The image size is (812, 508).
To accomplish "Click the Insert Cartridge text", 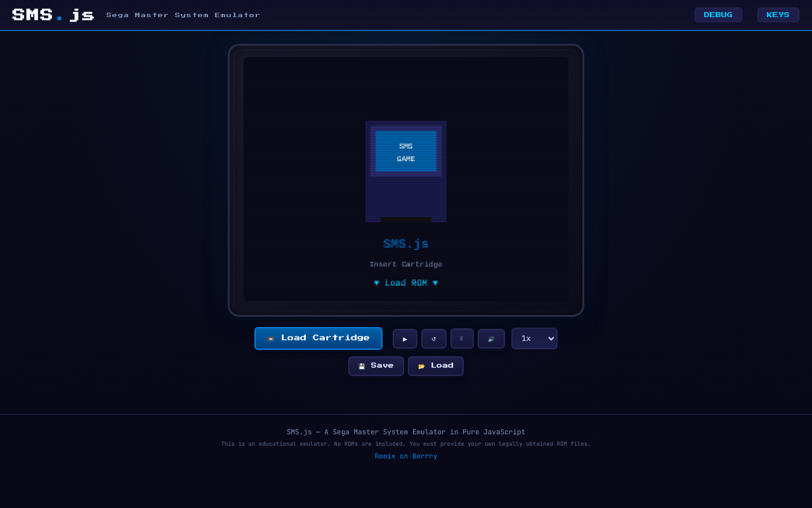I will [406, 264].
